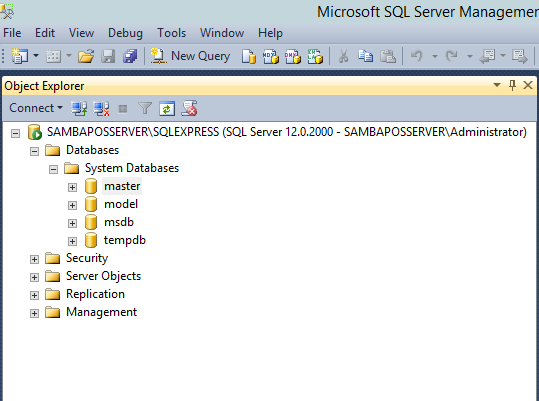Click the New Project toolbar icon

pyautogui.click(x=20, y=56)
